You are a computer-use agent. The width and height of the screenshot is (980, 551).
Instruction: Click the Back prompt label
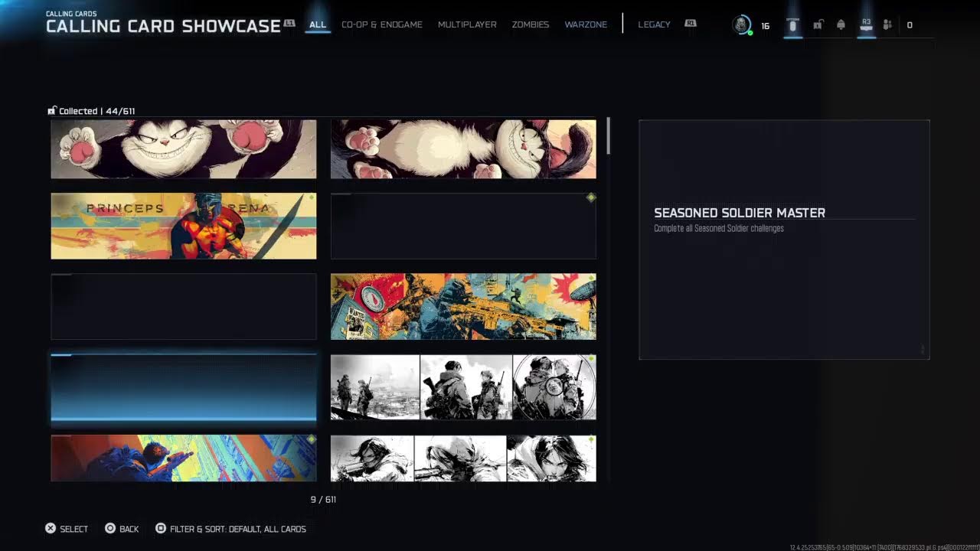(129, 529)
